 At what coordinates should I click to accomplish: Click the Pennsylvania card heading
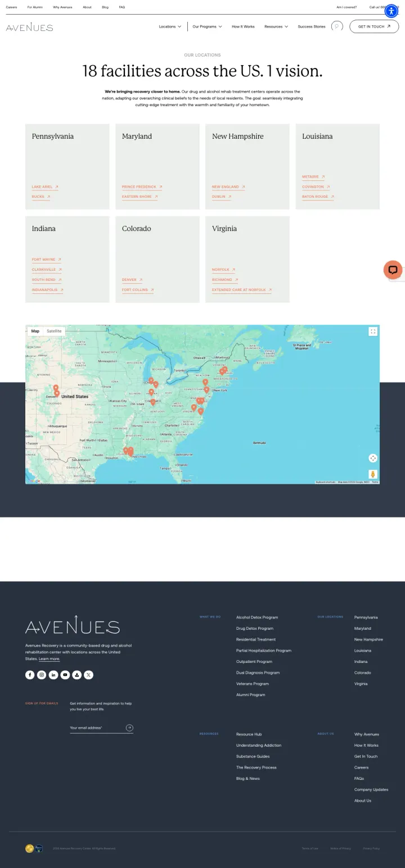(x=53, y=137)
